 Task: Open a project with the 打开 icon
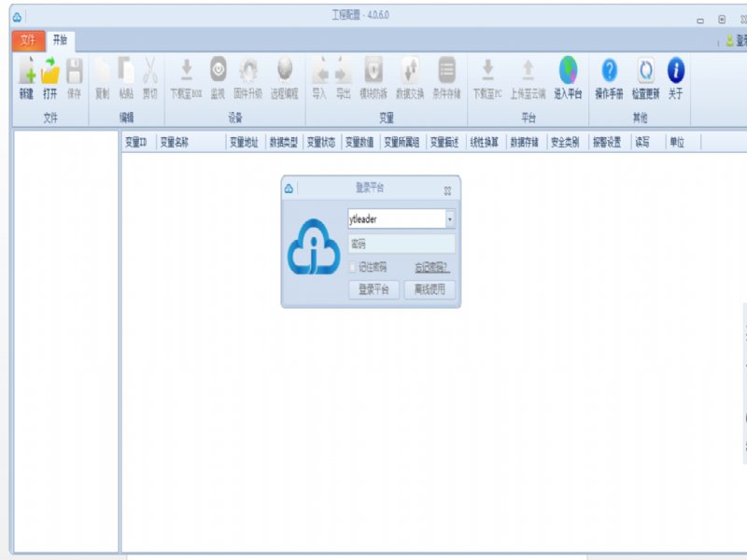click(x=49, y=72)
